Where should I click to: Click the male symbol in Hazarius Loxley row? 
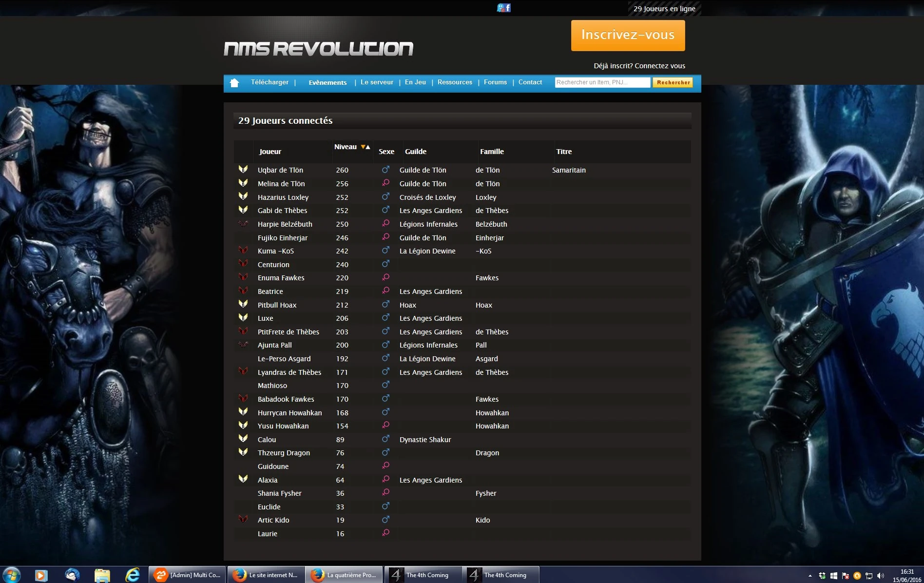tap(385, 196)
